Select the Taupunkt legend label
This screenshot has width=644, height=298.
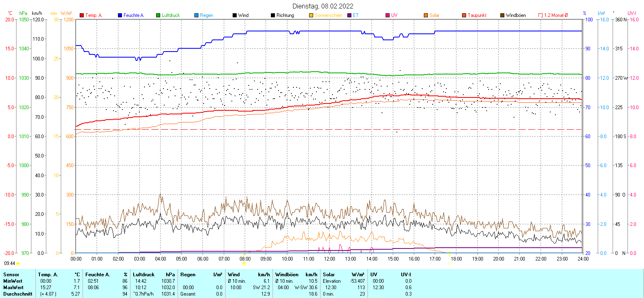[x=477, y=15]
